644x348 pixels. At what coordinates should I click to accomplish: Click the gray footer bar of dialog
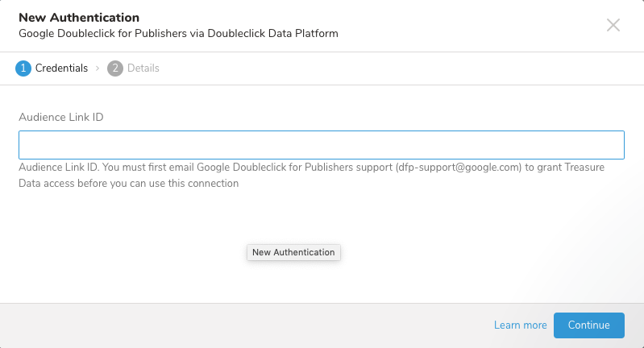242,325
